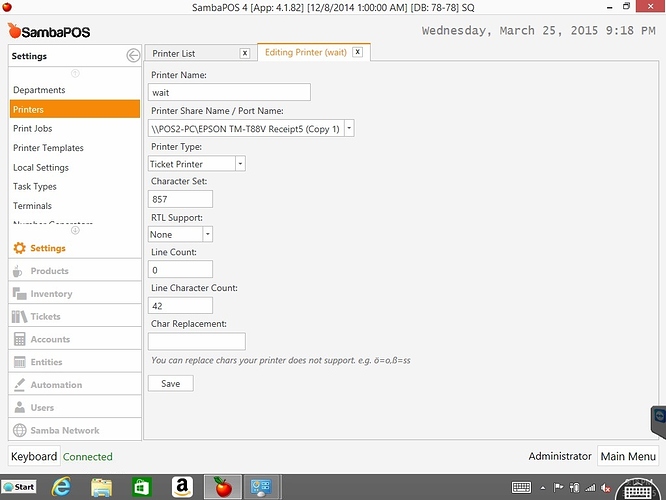The width and height of the screenshot is (666, 500).
Task: Click the SambaPOS logo
Action: (x=49, y=31)
